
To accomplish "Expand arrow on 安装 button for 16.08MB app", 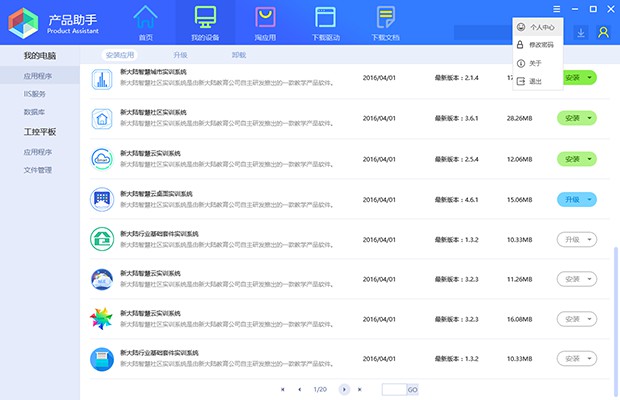I will (x=589, y=319).
